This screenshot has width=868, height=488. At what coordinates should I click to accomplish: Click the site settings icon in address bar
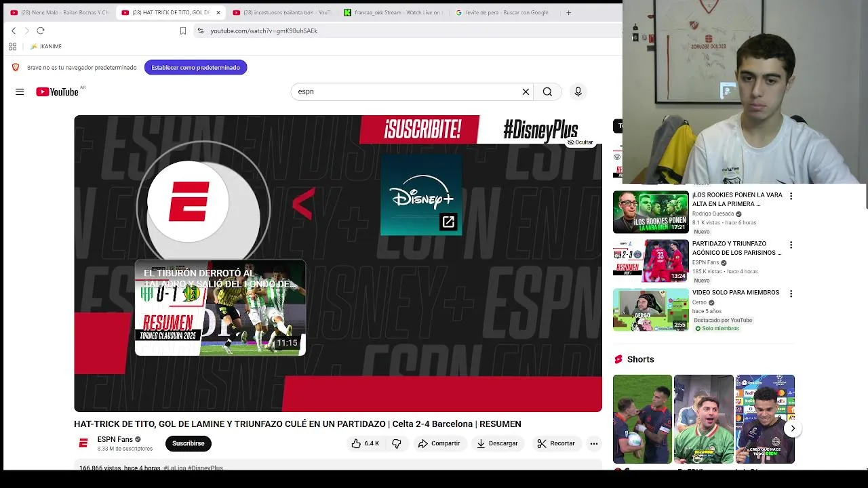200,30
